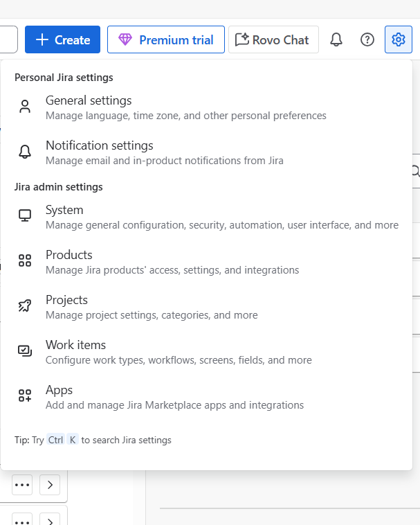Click the plus icon on Create

pos(42,39)
